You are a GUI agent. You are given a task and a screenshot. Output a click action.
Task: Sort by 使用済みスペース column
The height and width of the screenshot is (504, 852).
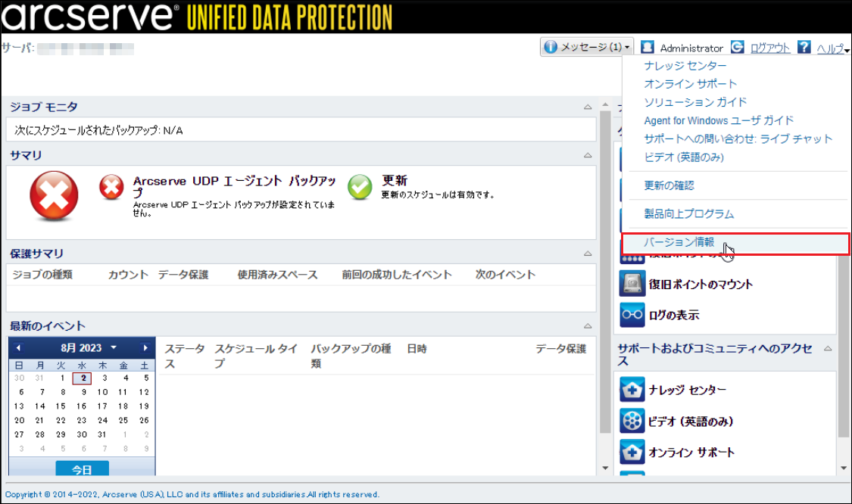(277, 275)
